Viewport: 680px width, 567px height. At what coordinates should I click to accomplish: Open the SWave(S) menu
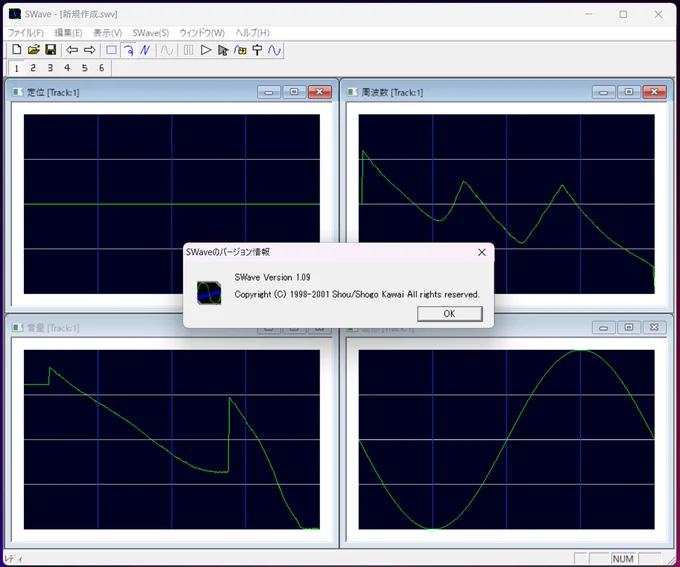click(x=150, y=33)
